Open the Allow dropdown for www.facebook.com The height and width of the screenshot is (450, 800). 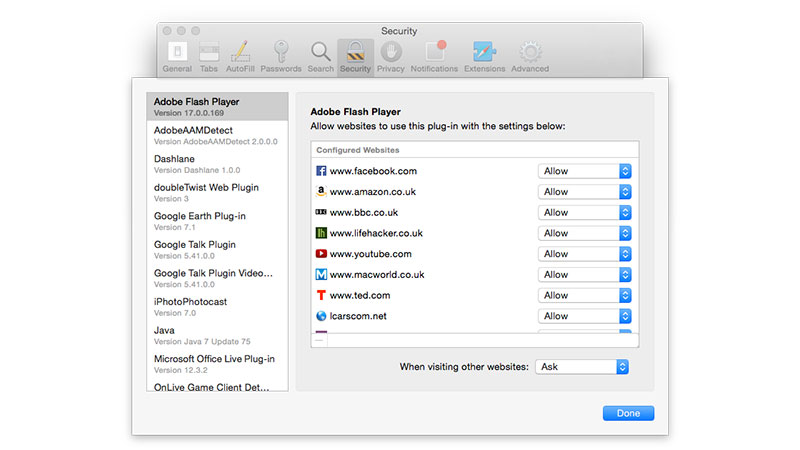585,171
